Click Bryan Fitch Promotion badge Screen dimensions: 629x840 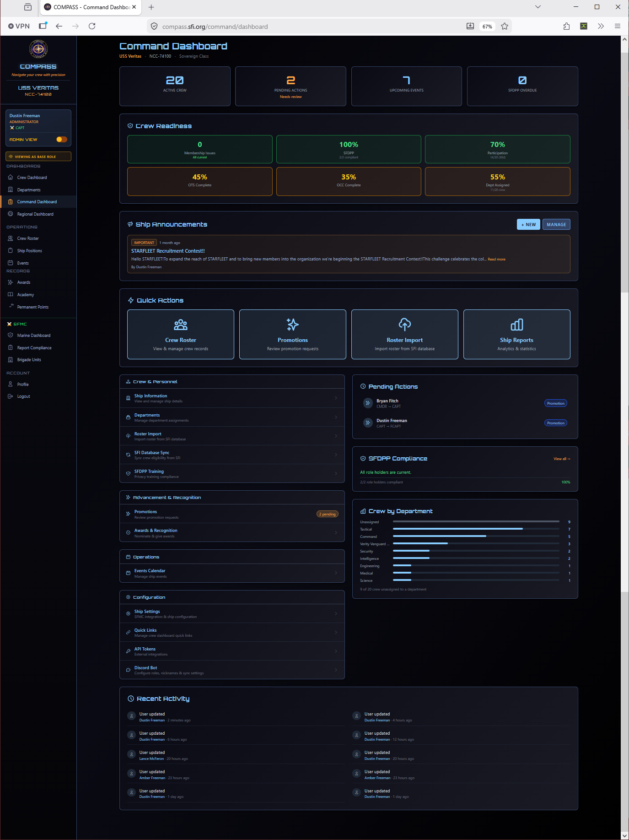coord(556,403)
